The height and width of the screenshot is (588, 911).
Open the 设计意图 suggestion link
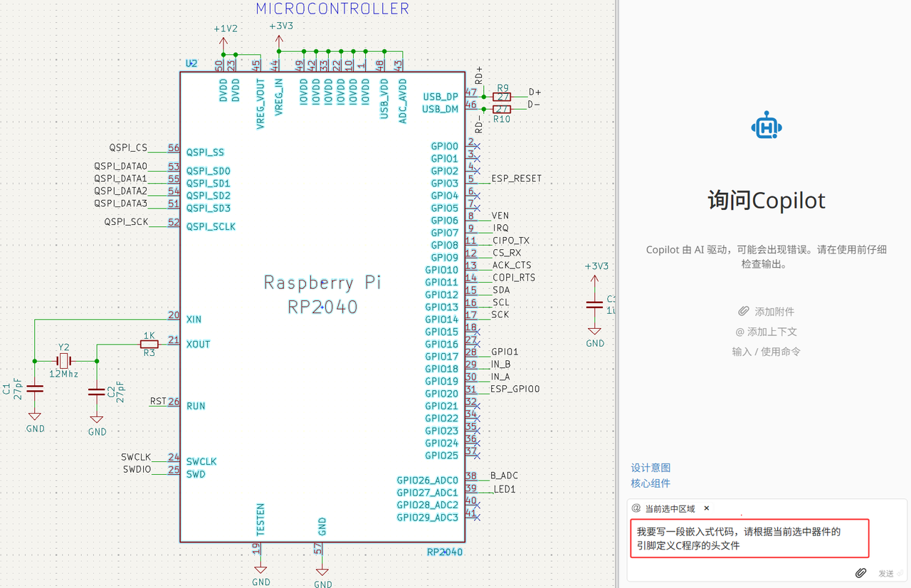click(651, 468)
